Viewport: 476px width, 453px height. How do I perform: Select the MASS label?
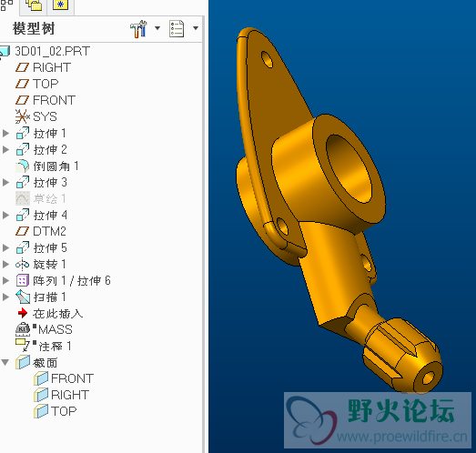[56, 329]
